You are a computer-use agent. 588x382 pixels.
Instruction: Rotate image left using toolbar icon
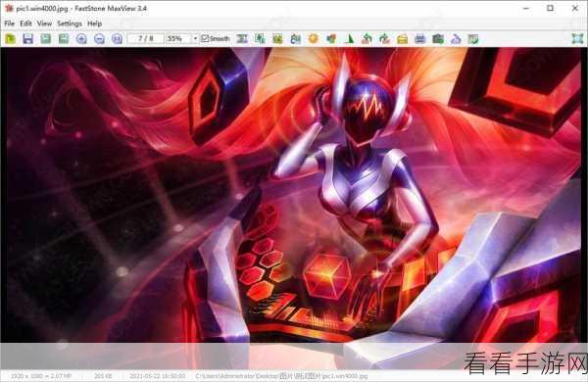(x=367, y=38)
